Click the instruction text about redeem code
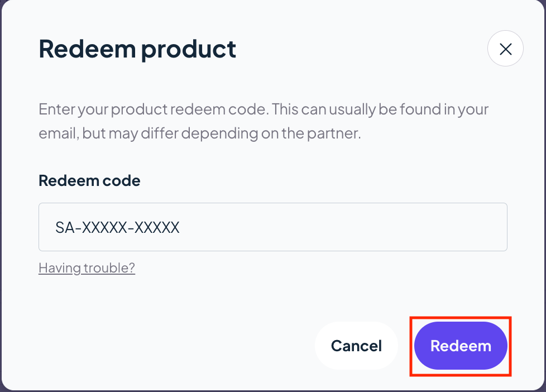Image resolution: width=546 pixels, height=392 pixels. point(264,121)
